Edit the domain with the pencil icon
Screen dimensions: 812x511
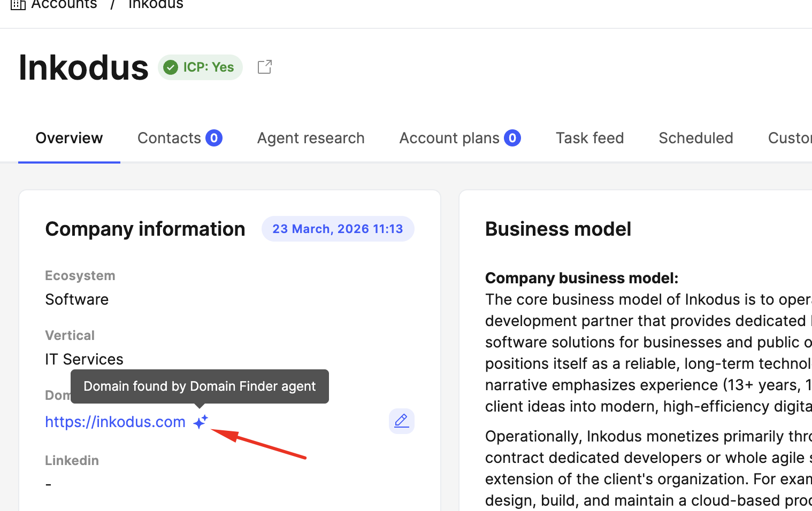(x=401, y=421)
